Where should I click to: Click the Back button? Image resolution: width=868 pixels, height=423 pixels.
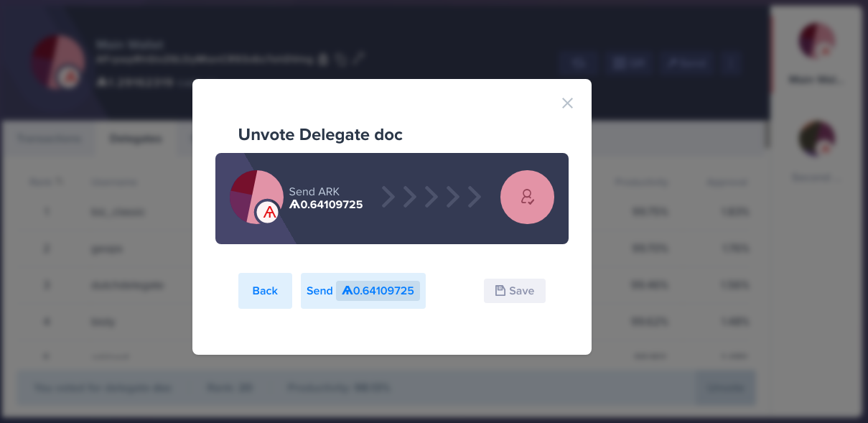(265, 291)
